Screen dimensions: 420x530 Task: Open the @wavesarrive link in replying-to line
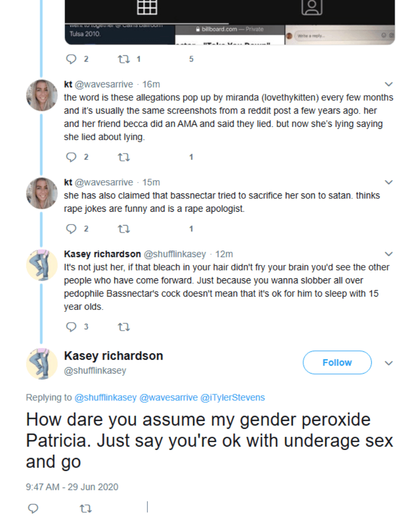[168, 397]
